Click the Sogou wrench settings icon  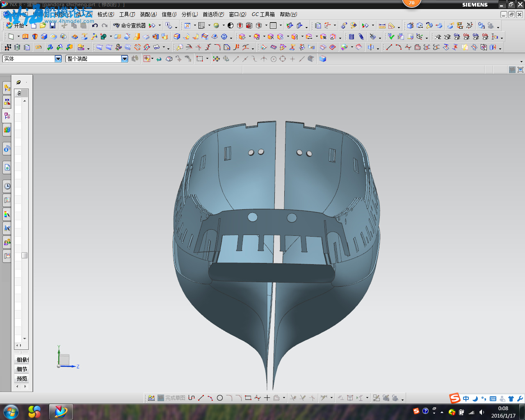point(520,399)
